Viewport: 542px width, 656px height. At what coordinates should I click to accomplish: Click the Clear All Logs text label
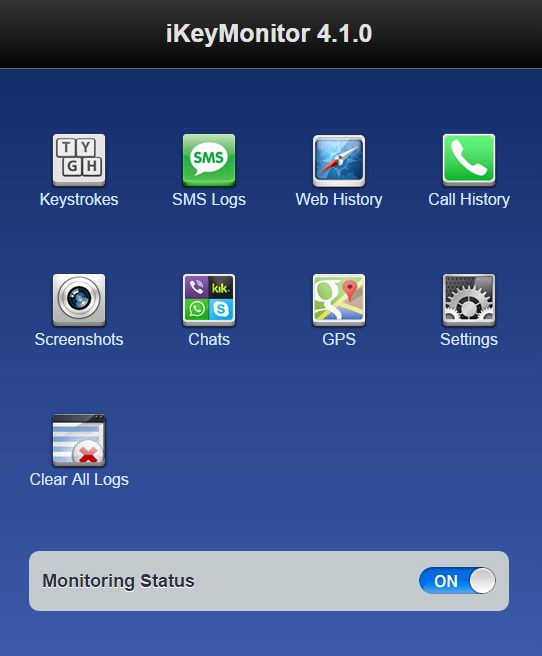point(79,479)
